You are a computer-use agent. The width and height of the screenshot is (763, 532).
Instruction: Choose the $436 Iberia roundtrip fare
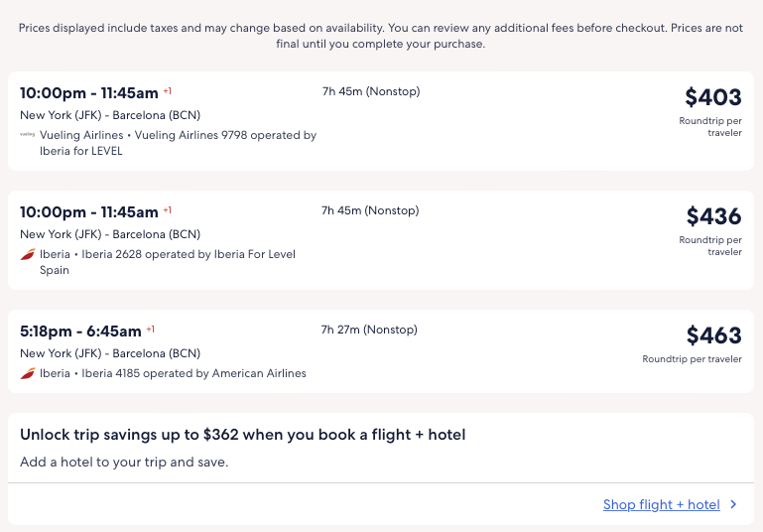coord(713,216)
